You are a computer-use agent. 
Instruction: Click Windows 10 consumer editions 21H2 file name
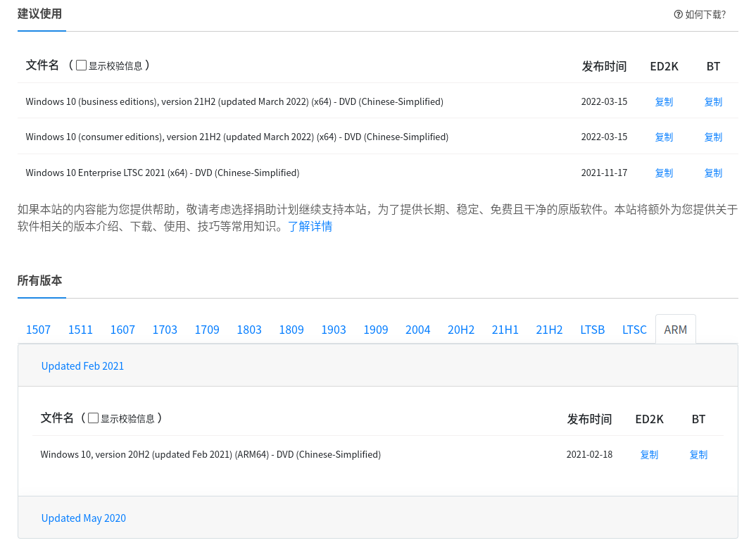[237, 137]
